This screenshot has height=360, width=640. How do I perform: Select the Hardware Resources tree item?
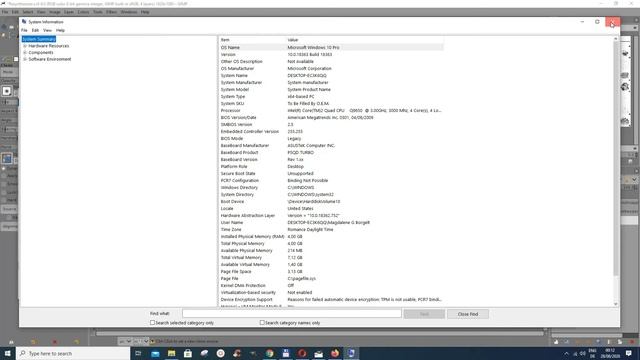tap(49, 46)
